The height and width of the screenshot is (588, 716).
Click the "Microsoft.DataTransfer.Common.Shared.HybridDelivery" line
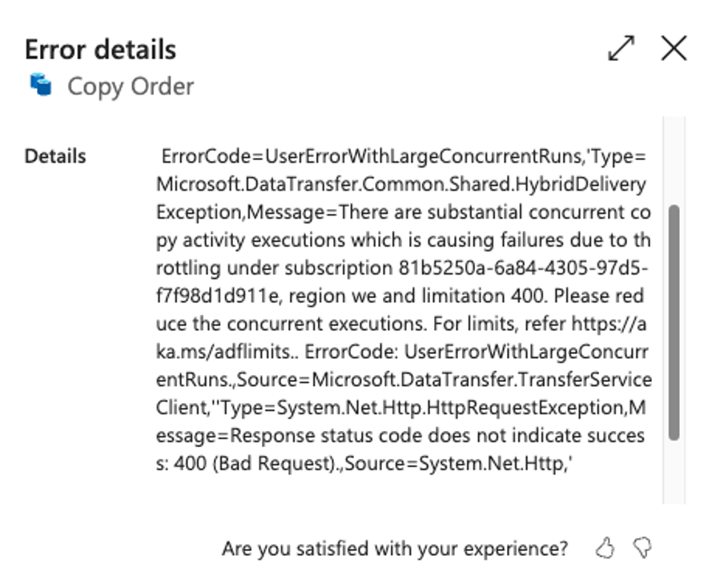(400, 184)
